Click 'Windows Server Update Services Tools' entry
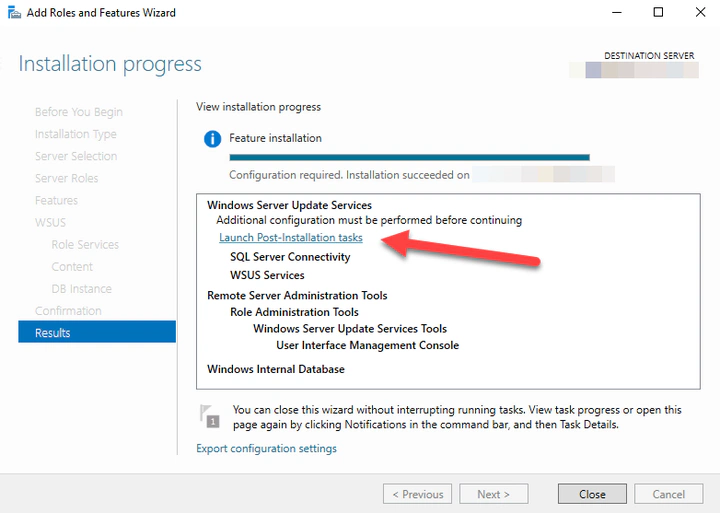This screenshot has height=513, width=720. [350, 328]
